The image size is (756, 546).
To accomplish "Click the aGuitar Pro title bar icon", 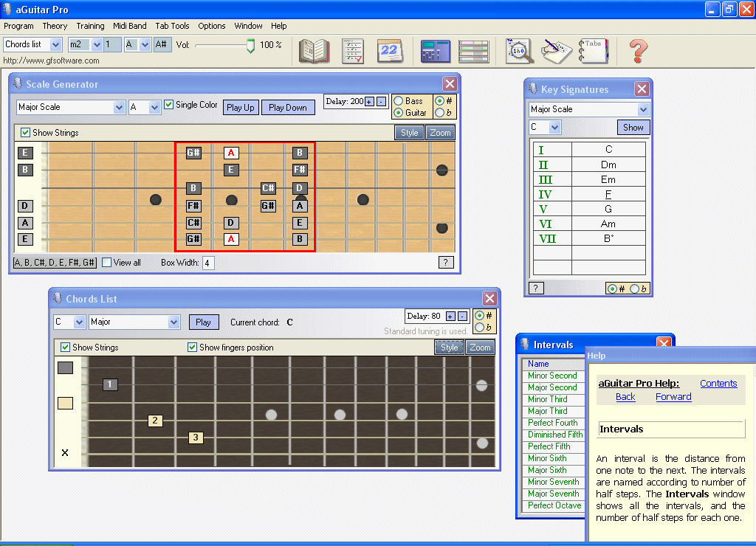I will [7, 9].
